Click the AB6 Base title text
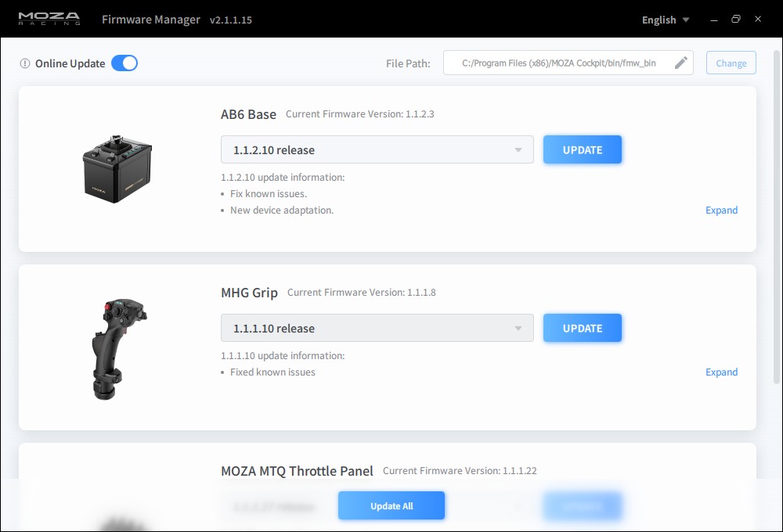 click(248, 114)
